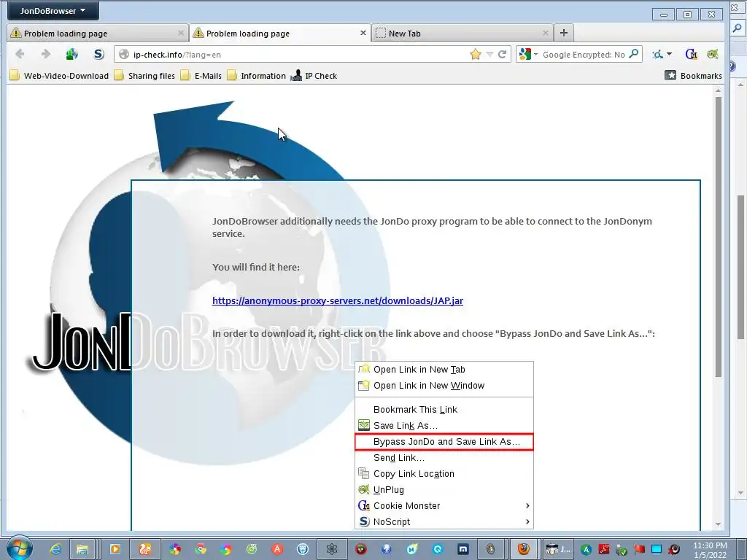Close the New Tab tab
The height and width of the screenshot is (560, 747).
point(546,33)
